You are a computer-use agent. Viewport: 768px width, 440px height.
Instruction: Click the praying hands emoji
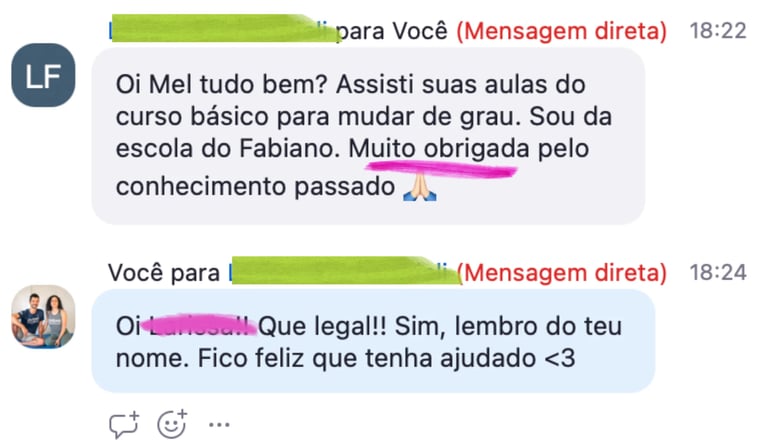click(x=420, y=187)
